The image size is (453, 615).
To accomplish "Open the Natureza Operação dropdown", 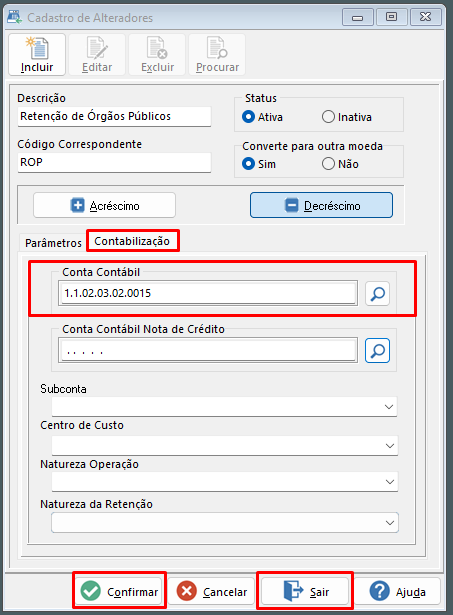I will [225, 482].
